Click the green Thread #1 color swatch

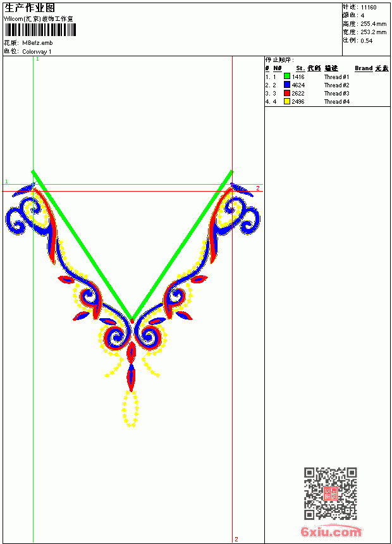pos(287,77)
